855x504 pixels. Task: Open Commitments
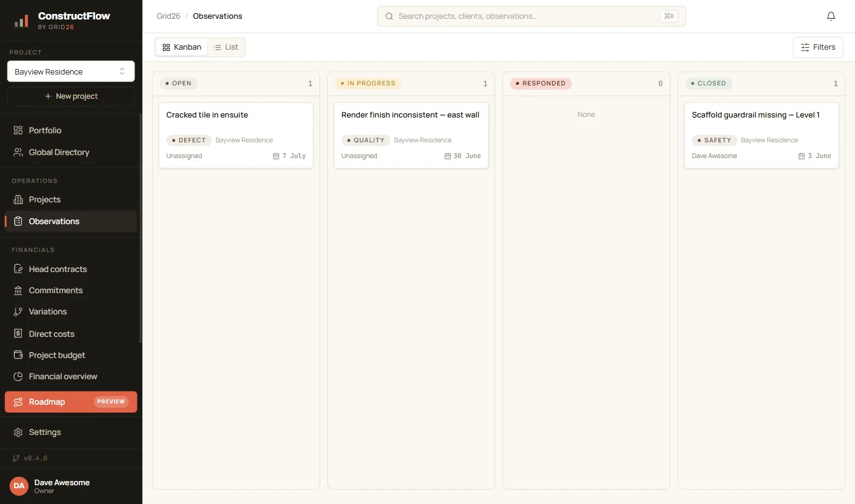pos(71,290)
